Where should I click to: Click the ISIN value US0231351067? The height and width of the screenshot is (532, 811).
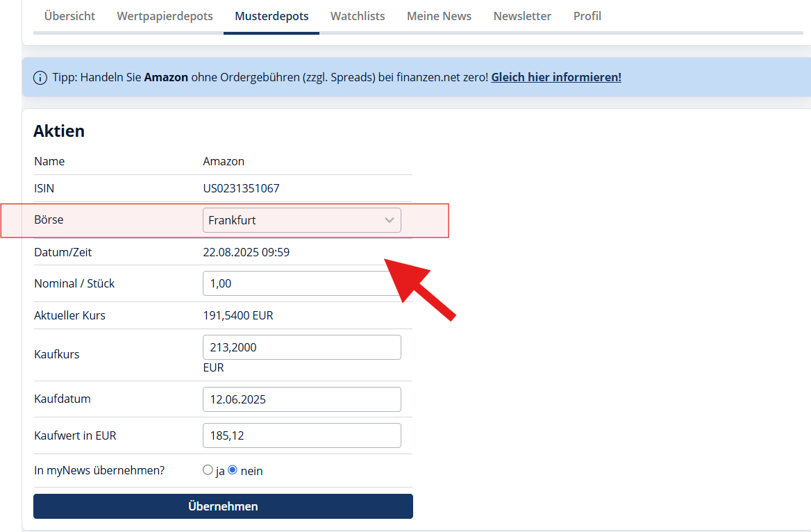point(241,188)
